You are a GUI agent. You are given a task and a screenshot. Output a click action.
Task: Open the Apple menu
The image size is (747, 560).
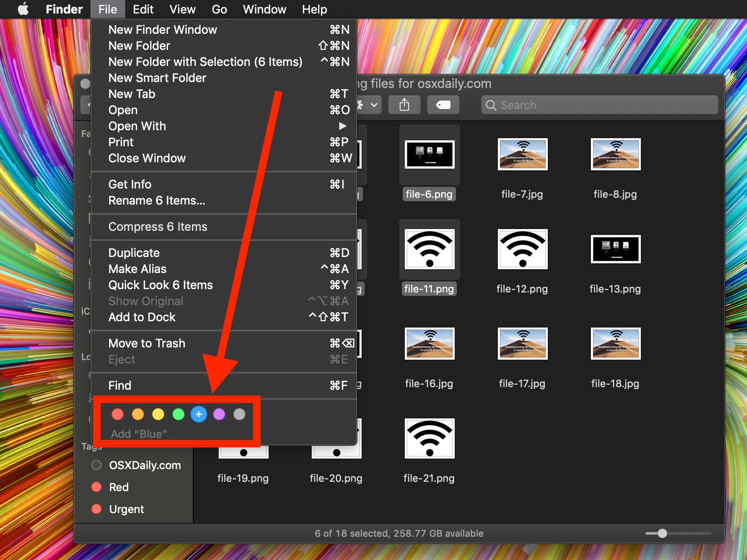point(23,9)
